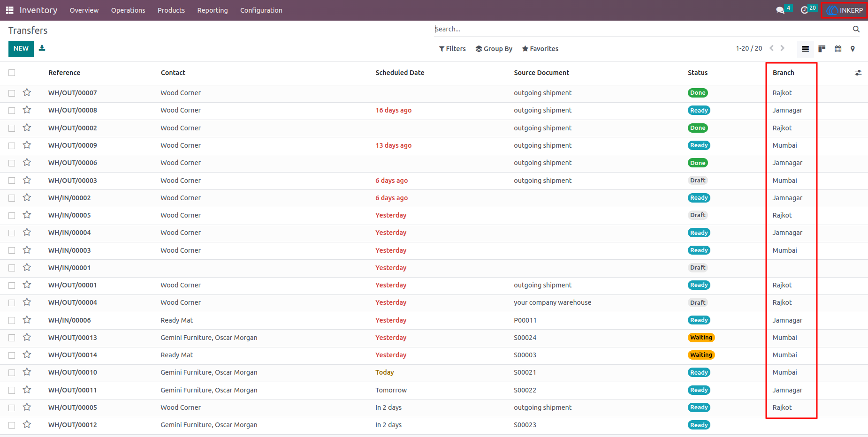Image resolution: width=868 pixels, height=437 pixels.
Task: Click the search magnifier icon
Action: click(x=856, y=29)
